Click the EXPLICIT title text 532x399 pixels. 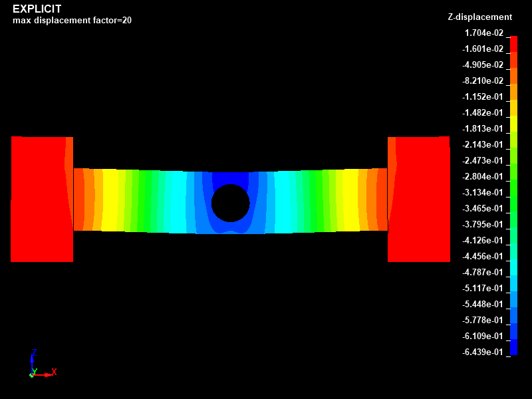(38, 9)
